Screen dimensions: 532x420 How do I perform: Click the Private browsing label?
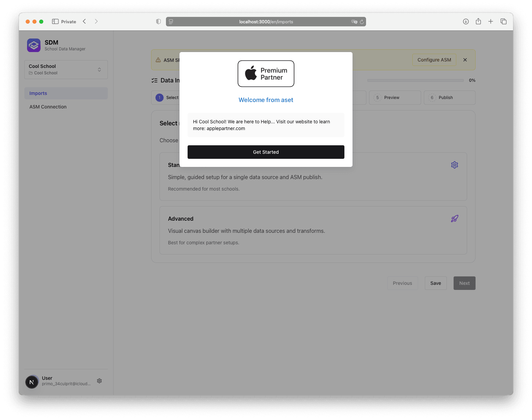point(69,22)
